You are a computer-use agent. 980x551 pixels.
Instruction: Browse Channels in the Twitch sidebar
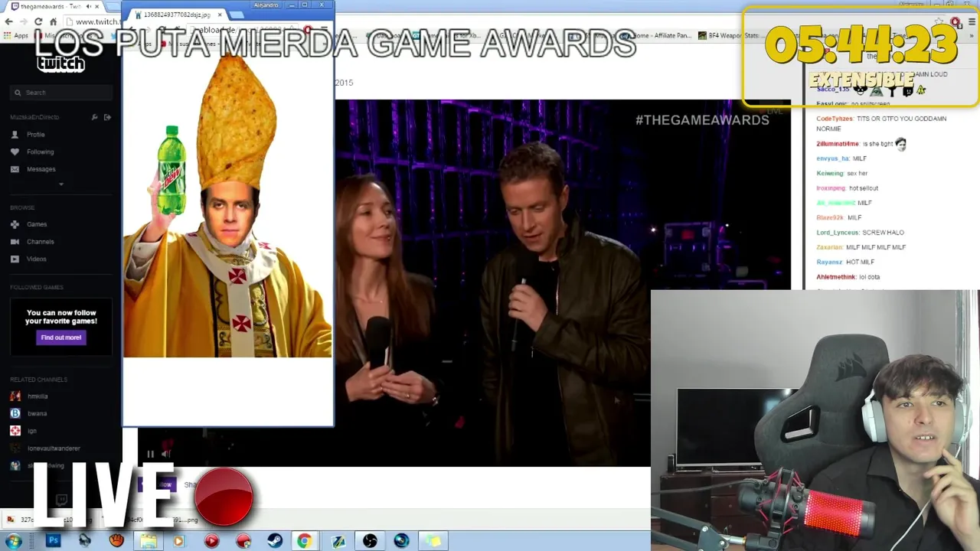point(40,242)
